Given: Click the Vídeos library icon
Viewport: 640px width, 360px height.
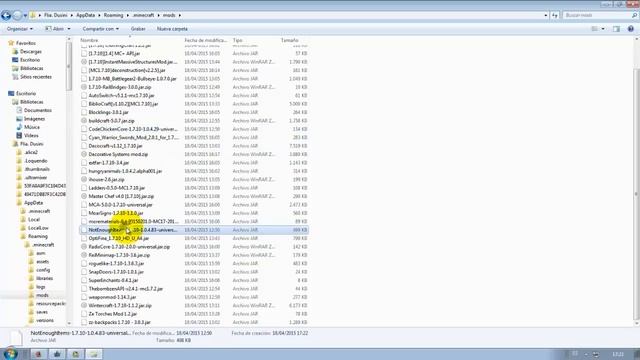Looking at the screenshot, I should [19, 136].
